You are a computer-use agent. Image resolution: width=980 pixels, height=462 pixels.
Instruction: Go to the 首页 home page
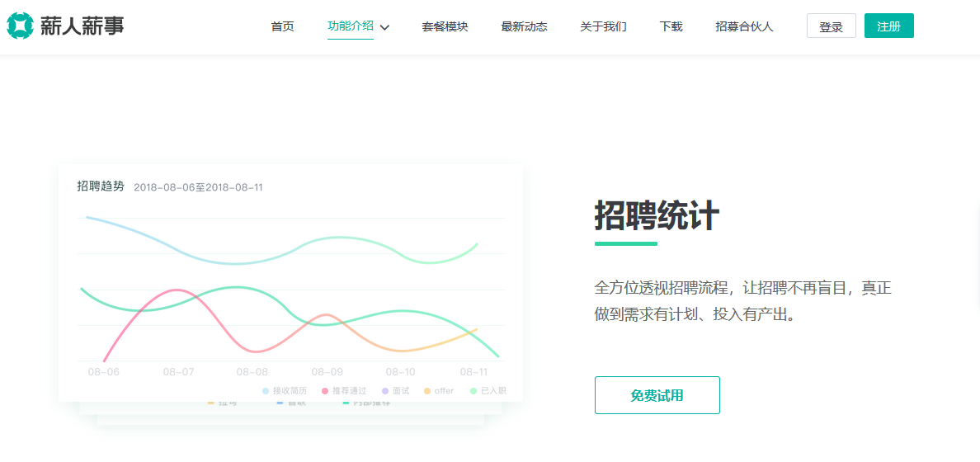click(282, 26)
